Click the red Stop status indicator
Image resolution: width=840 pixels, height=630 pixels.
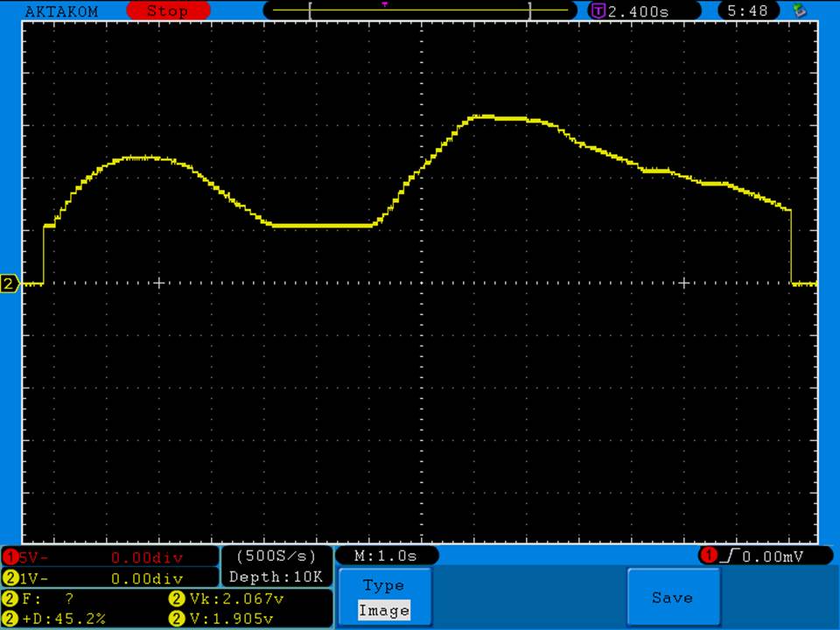[x=168, y=10]
